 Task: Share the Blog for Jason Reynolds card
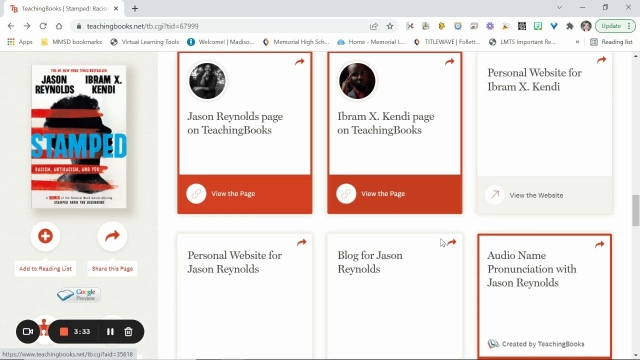451,242
